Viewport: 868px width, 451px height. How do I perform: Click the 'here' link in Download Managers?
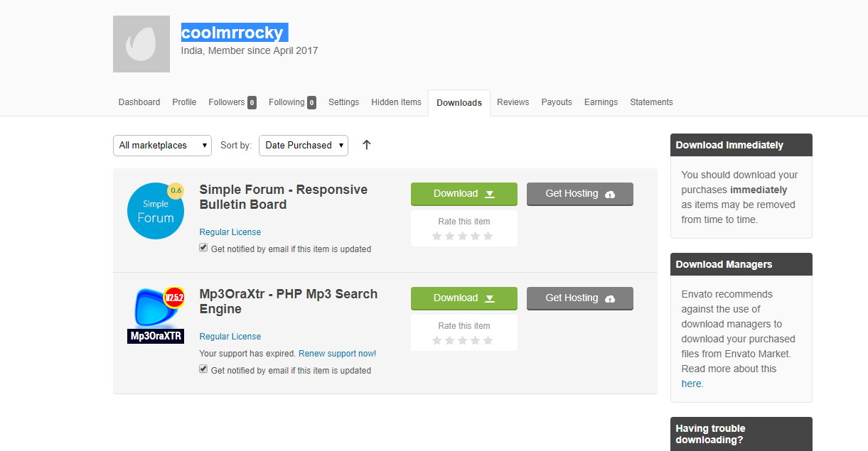(691, 384)
